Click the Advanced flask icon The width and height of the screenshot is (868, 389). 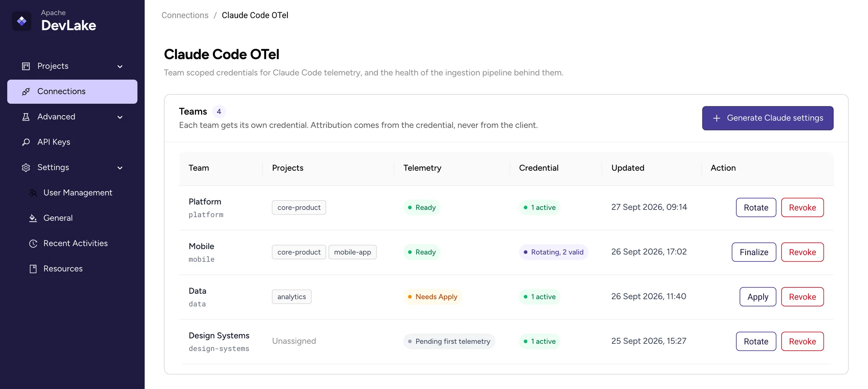(26, 117)
